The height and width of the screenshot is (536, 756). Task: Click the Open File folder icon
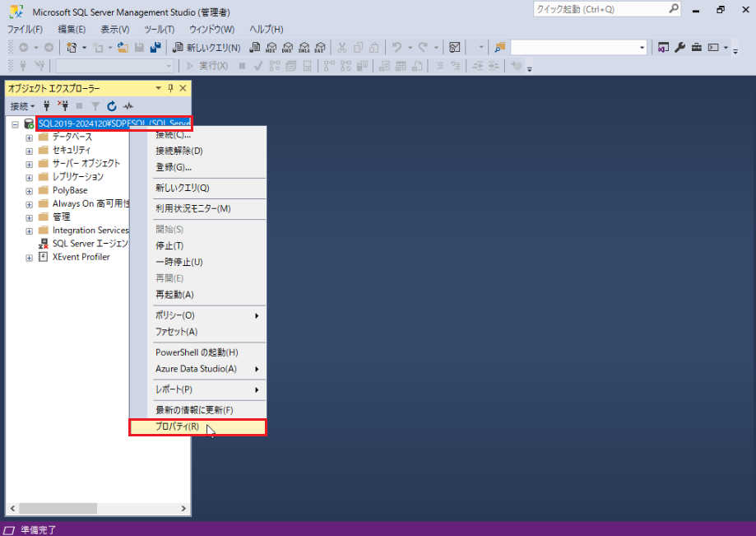click(123, 47)
